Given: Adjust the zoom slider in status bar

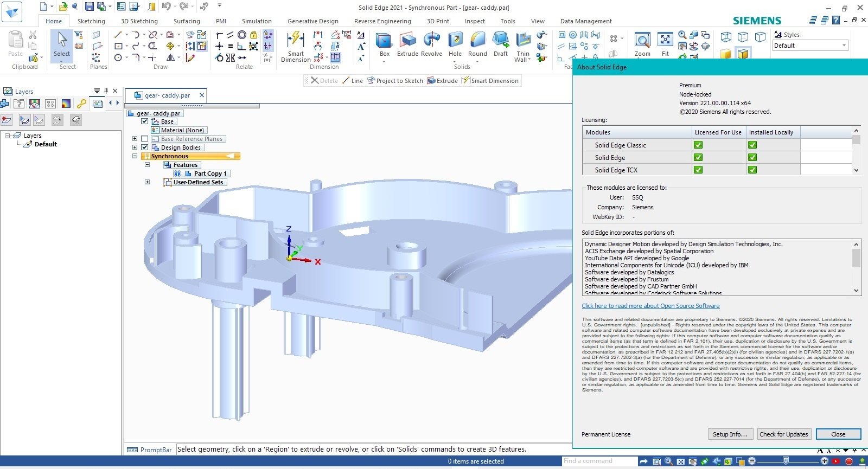Looking at the screenshot, I should click(785, 461).
